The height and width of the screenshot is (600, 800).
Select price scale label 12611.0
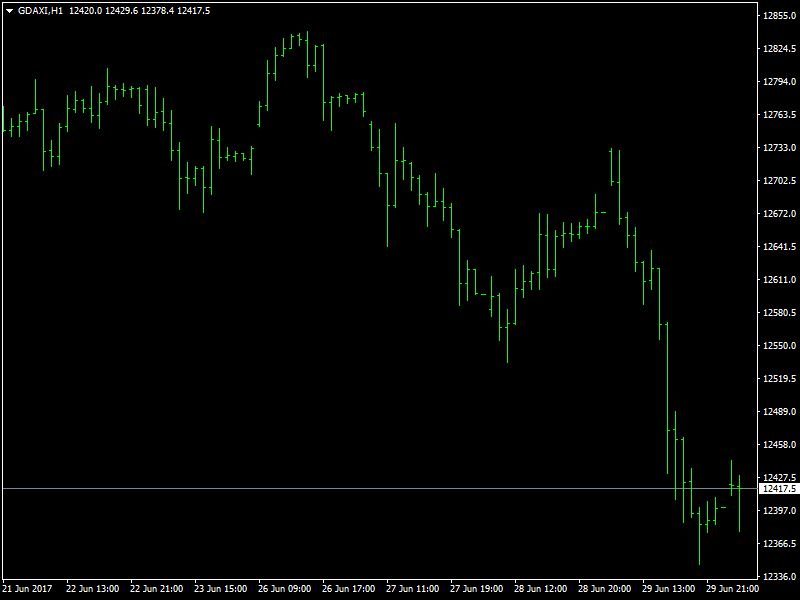click(x=779, y=280)
